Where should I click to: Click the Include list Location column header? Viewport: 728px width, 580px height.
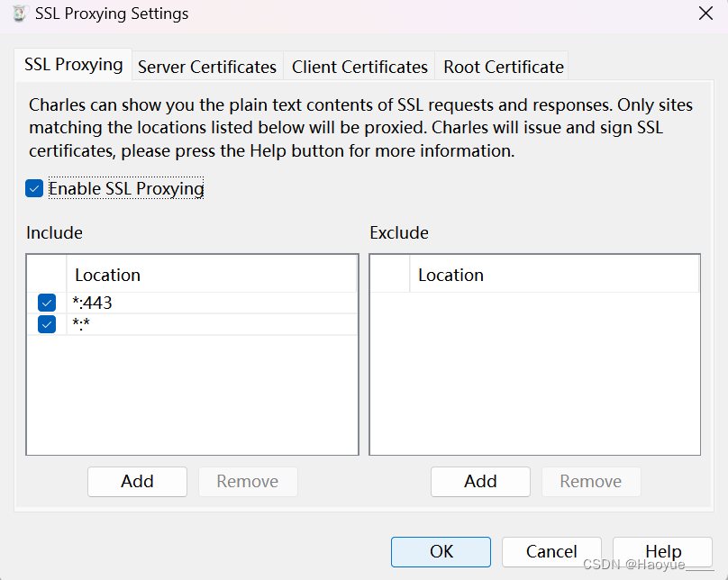(x=212, y=275)
